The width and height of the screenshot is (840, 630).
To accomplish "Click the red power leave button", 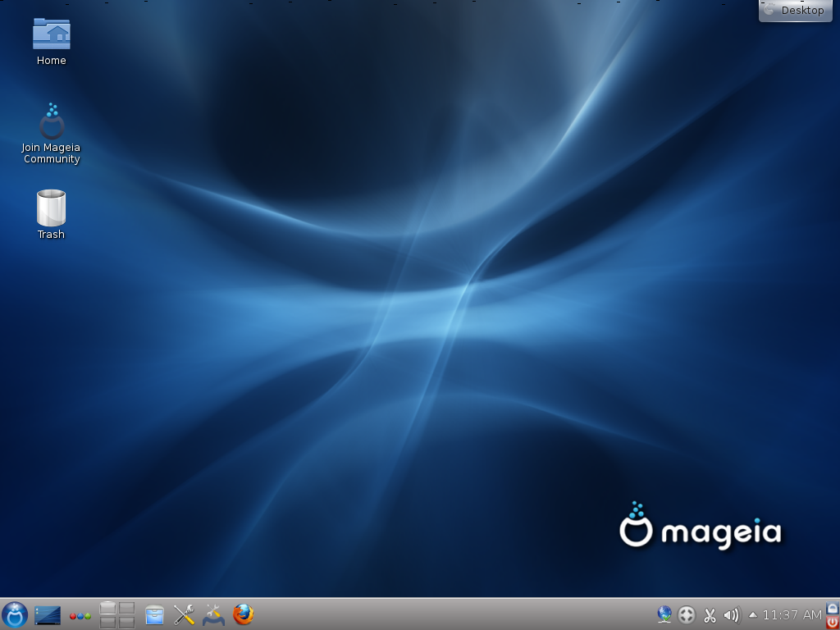I will pyautogui.click(x=833, y=622).
